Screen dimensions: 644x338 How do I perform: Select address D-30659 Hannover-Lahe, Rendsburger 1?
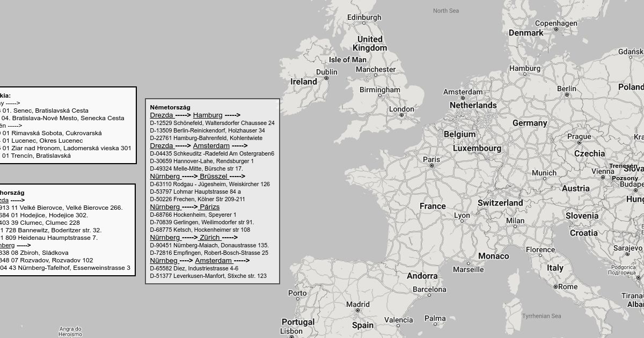(x=202, y=161)
